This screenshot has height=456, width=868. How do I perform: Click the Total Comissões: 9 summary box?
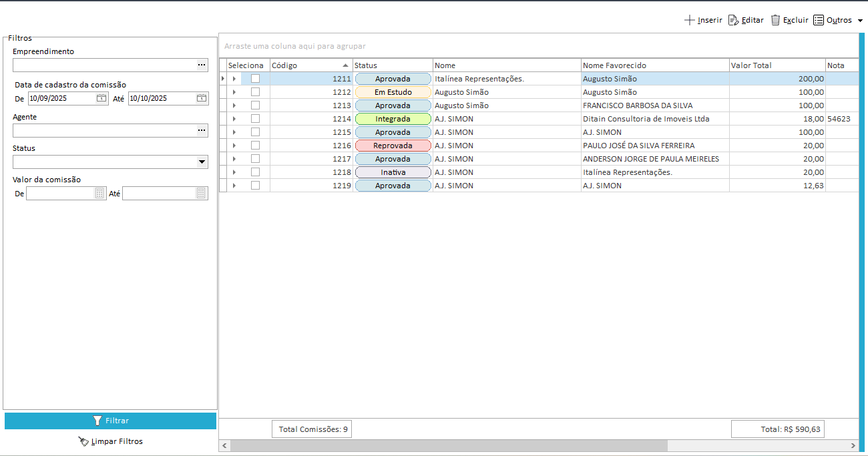point(312,429)
